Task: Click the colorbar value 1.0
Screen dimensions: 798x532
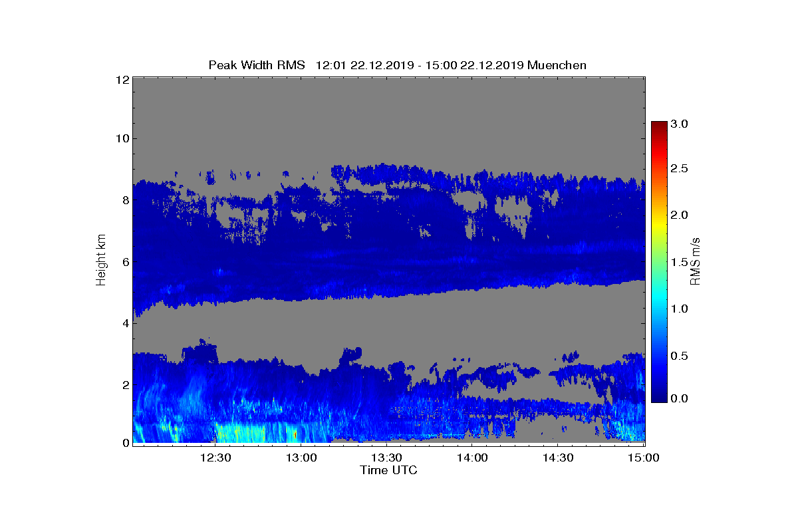Action: coord(680,309)
